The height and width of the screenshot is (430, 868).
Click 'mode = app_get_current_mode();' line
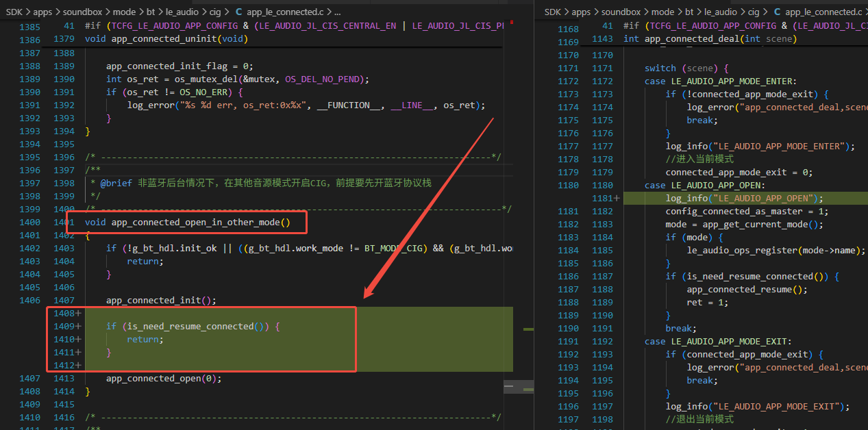point(745,225)
